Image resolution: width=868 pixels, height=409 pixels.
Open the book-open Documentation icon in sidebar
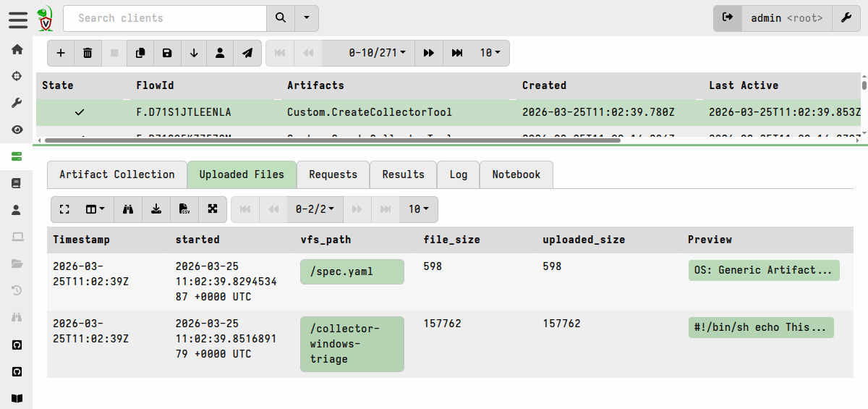click(17, 398)
